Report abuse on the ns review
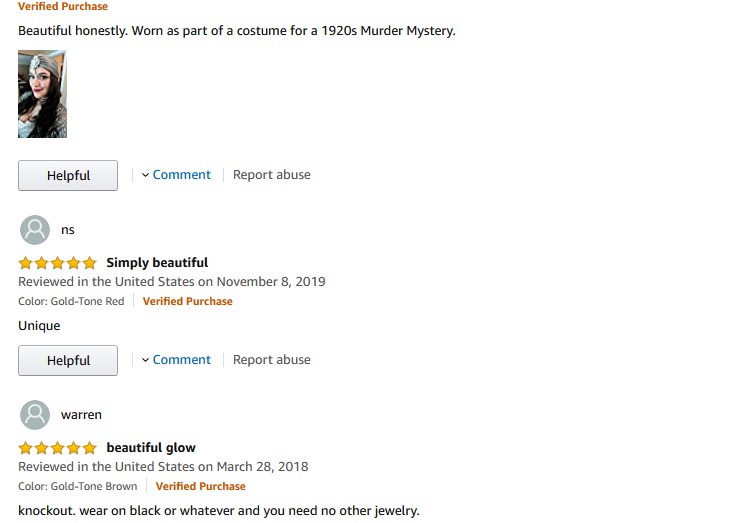Viewport: 732px width, 523px height. [x=271, y=359]
